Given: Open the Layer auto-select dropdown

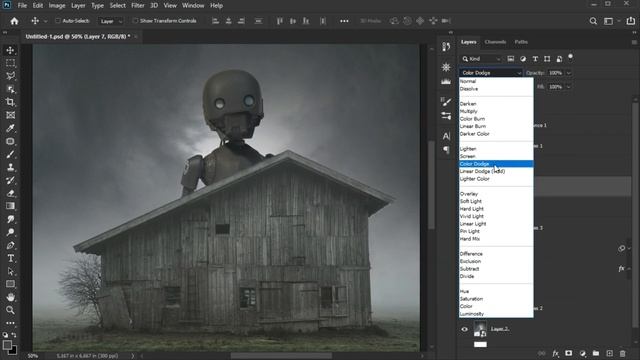Looking at the screenshot, I should 110,21.
